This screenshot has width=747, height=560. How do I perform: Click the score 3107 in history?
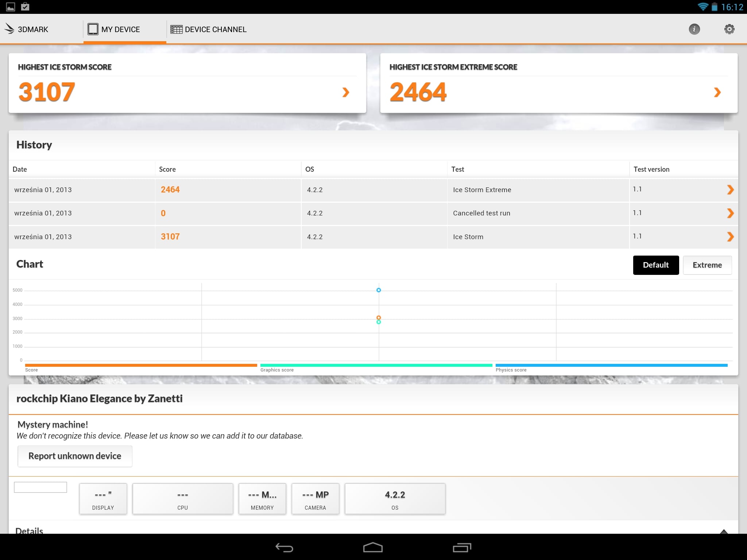point(170,237)
